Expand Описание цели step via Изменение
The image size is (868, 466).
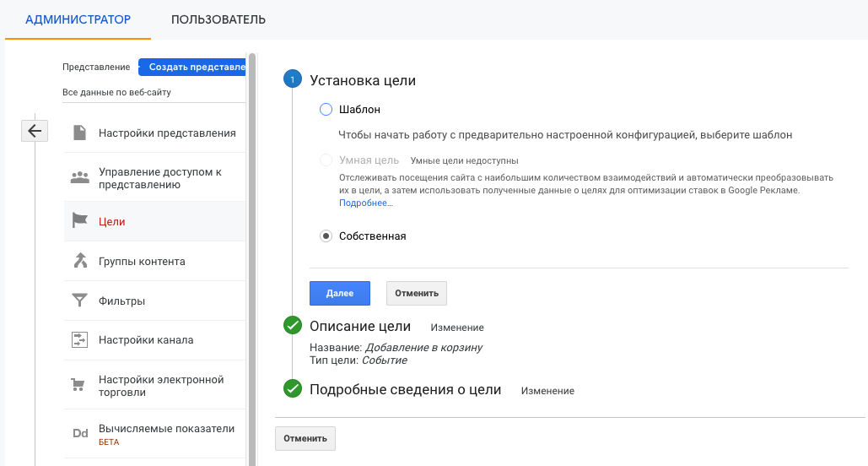coord(457,328)
